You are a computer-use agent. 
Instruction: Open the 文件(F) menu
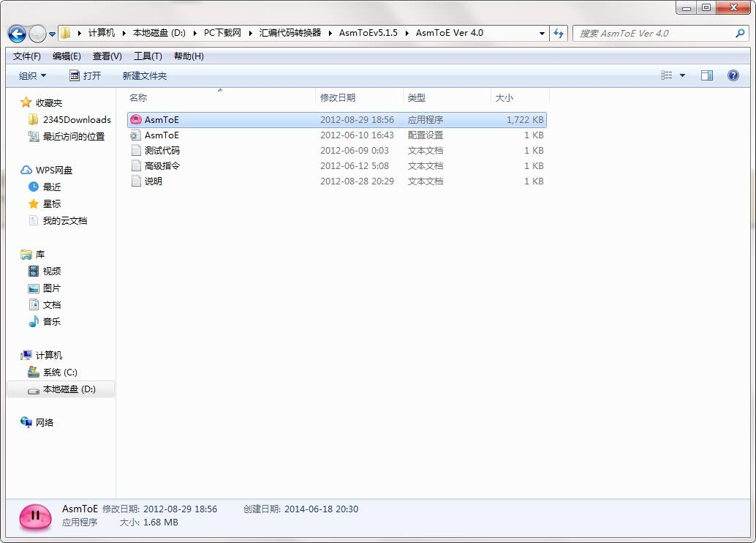tap(26, 56)
